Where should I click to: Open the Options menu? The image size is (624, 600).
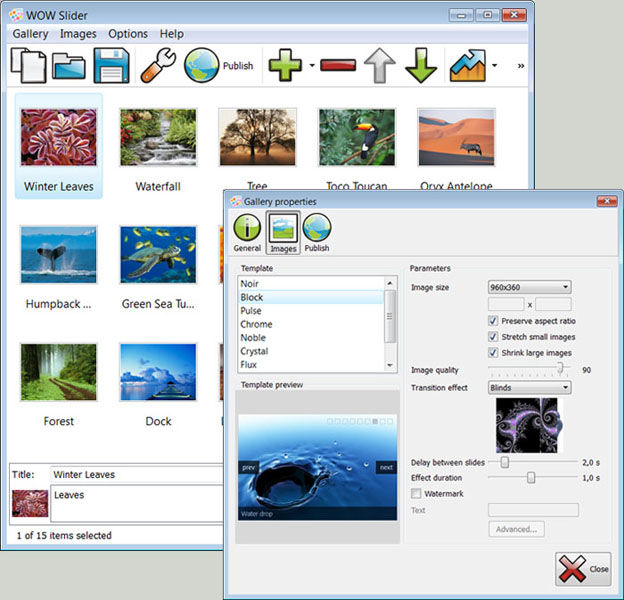[128, 34]
